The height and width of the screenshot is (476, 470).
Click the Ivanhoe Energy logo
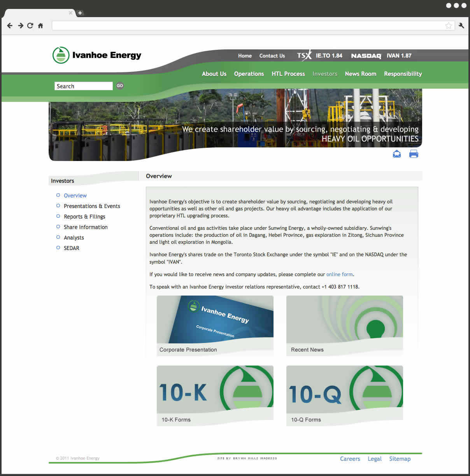[x=97, y=55]
